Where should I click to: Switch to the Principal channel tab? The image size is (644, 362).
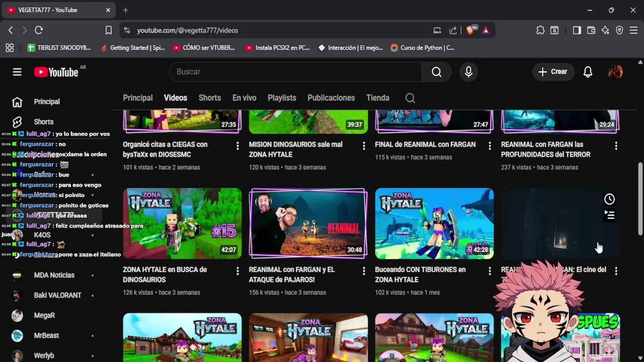138,98
